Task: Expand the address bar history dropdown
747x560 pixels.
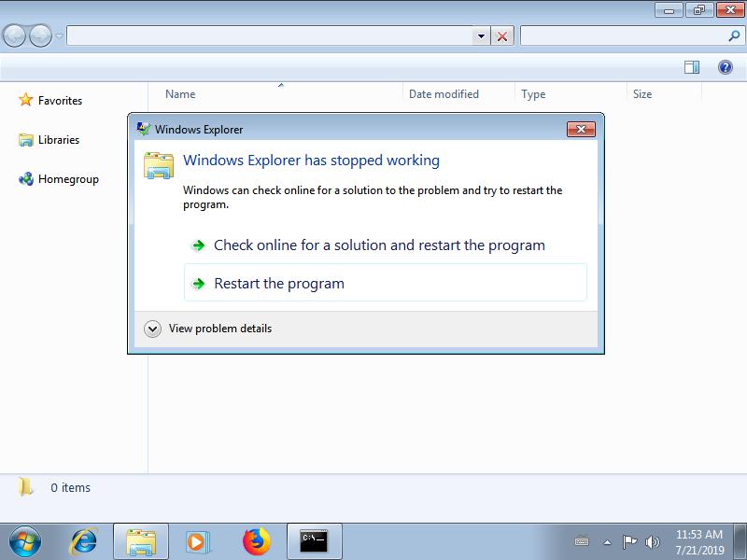Action: pyautogui.click(x=481, y=36)
